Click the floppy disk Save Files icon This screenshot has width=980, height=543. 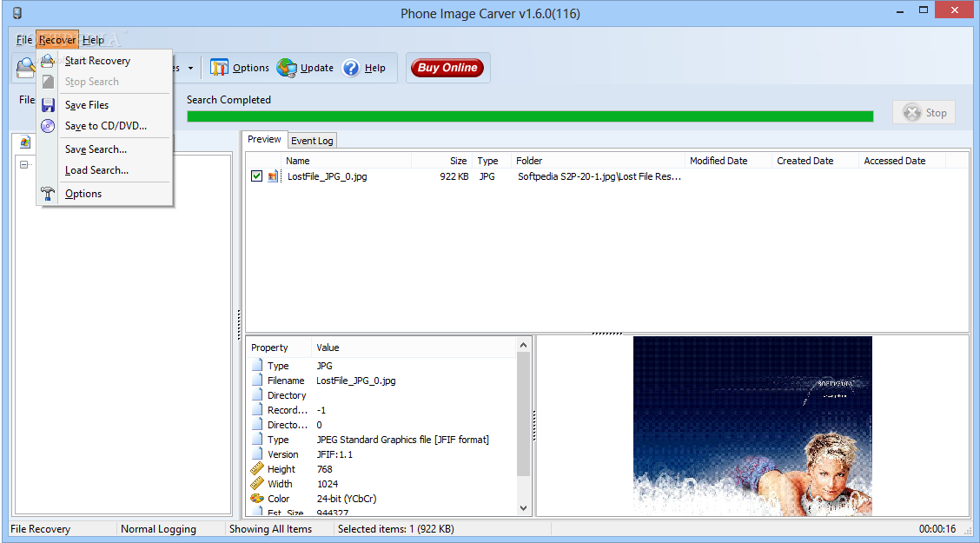48,105
